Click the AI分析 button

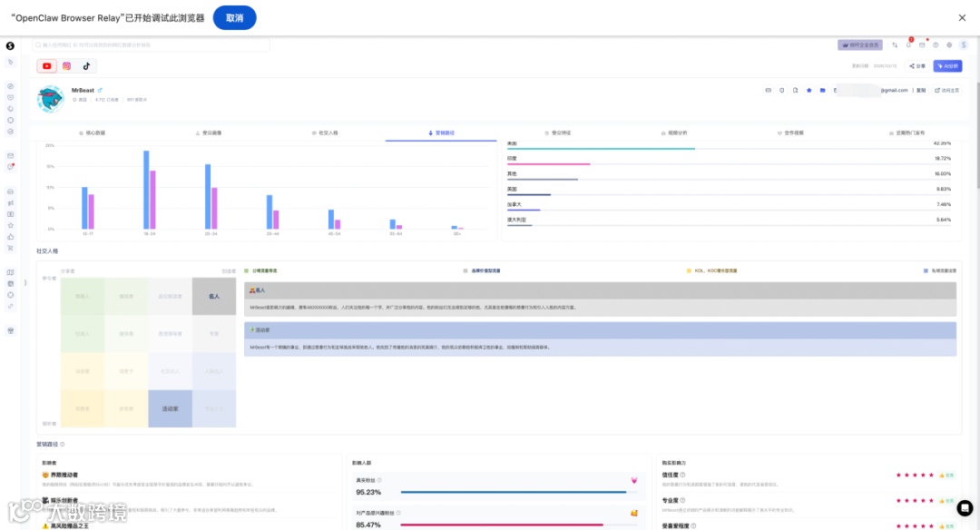[x=947, y=65]
